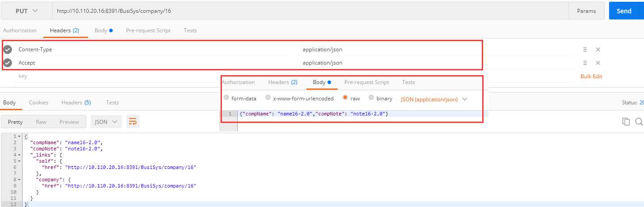Image resolution: width=644 pixels, height=207 pixels.
Task: Search within the response body
Action: point(639,122)
